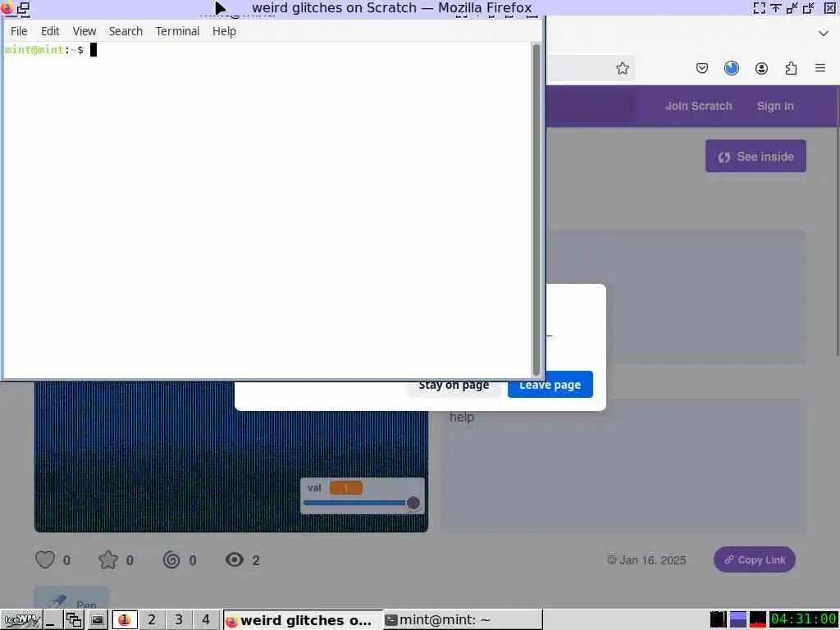Open the terminal Help menu
Viewport: 840px width, 630px height.
point(224,31)
